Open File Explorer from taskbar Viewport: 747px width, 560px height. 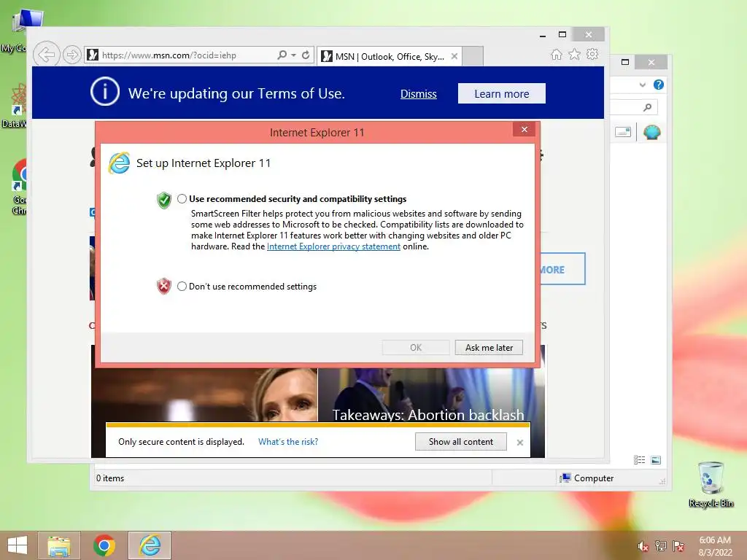tap(58, 545)
